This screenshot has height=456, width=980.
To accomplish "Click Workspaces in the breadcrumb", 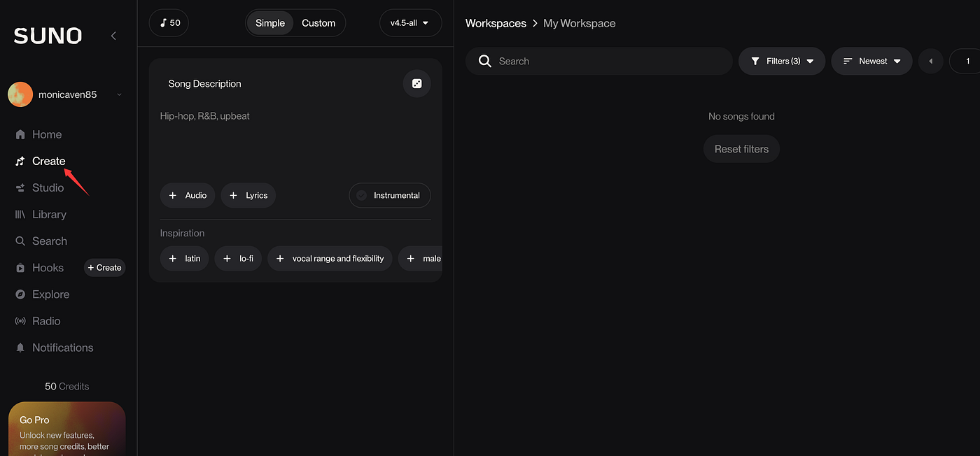I will pyautogui.click(x=496, y=23).
